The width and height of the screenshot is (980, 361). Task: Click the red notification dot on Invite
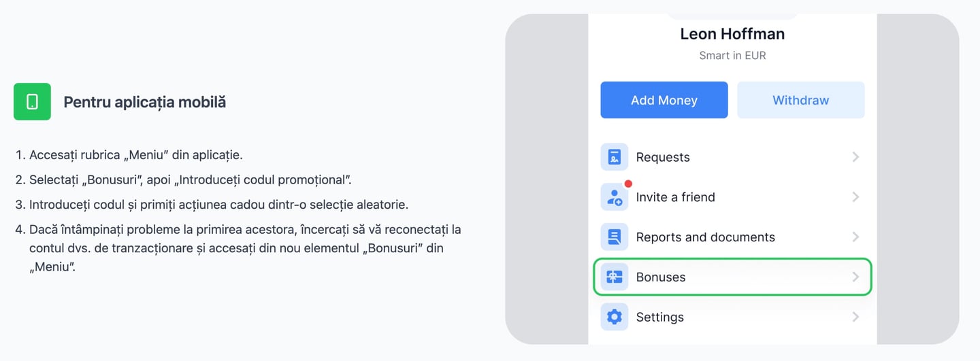[x=628, y=184]
